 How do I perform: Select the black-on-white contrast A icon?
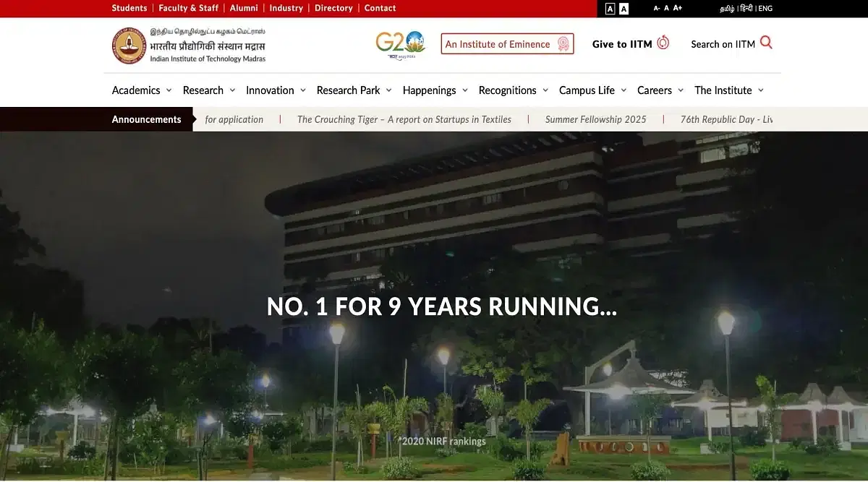624,9
